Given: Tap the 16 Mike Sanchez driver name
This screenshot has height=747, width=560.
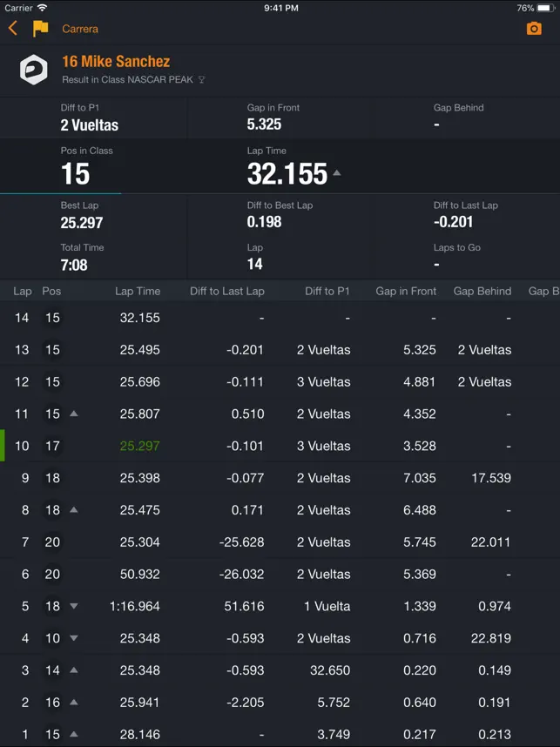Looking at the screenshot, I should tap(116, 62).
